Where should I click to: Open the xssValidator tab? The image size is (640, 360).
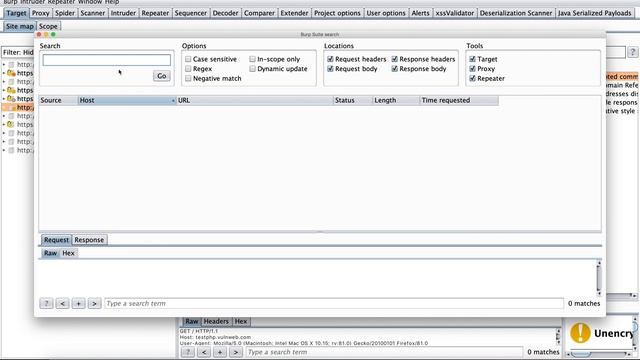pyautogui.click(x=455, y=13)
